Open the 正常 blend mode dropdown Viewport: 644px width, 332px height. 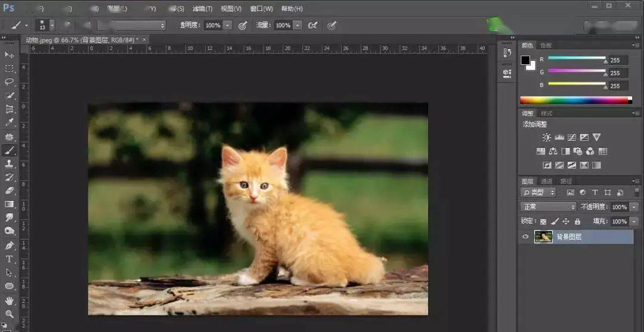tap(549, 207)
